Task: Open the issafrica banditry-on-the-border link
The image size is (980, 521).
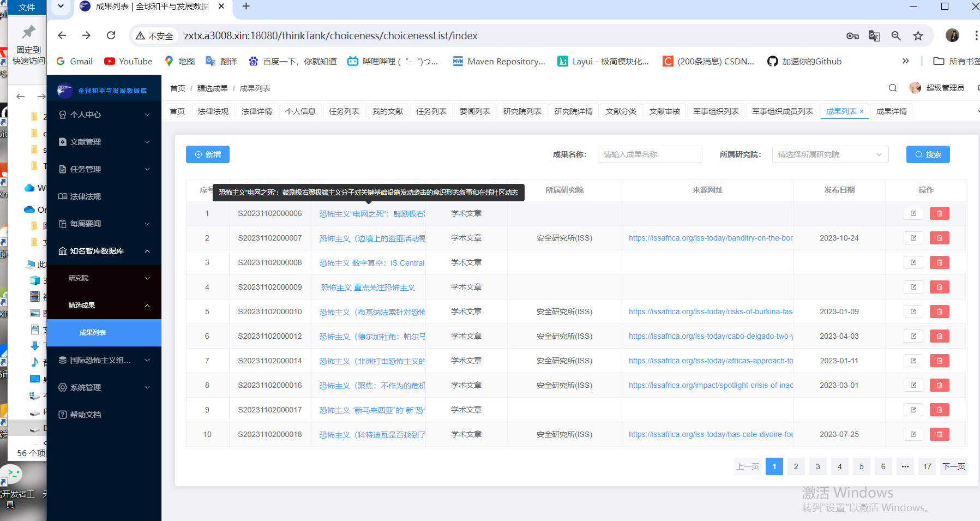Action: pos(711,238)
